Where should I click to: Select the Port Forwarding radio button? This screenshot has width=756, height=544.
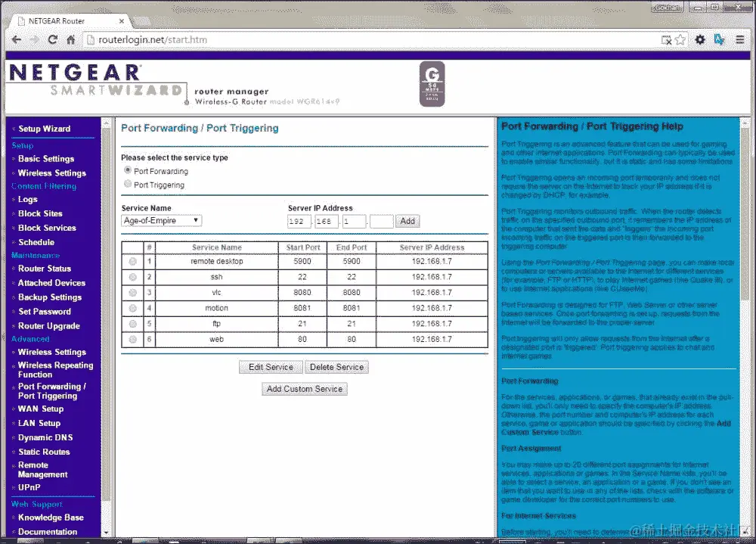click(x=128, y=170)
